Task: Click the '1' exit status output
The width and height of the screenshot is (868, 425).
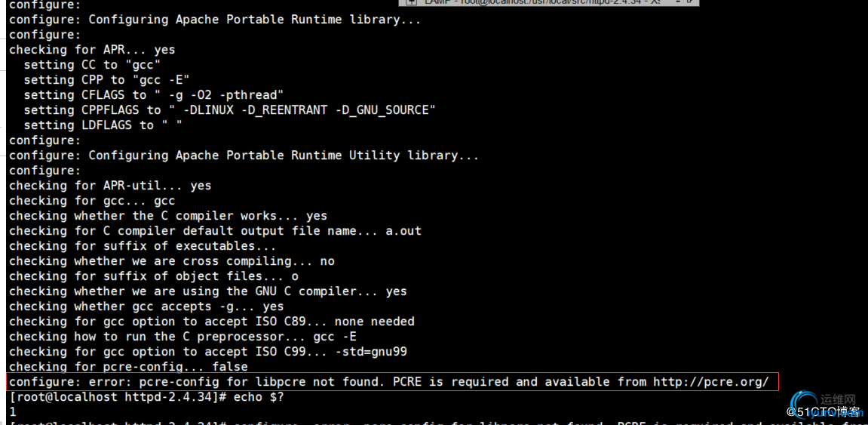Action: click(13, 411)
